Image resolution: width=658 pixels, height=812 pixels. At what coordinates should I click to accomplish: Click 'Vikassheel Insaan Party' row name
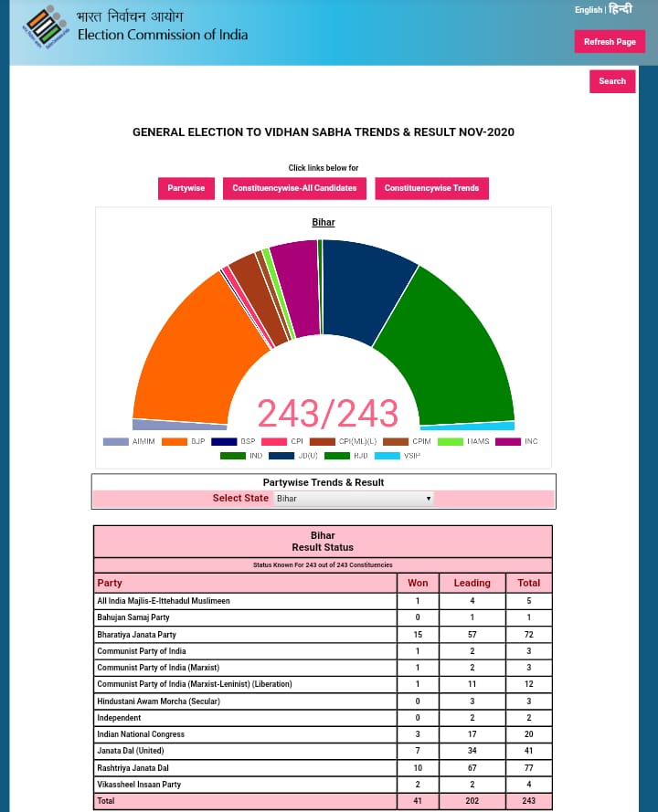click(x=139, y=785)
